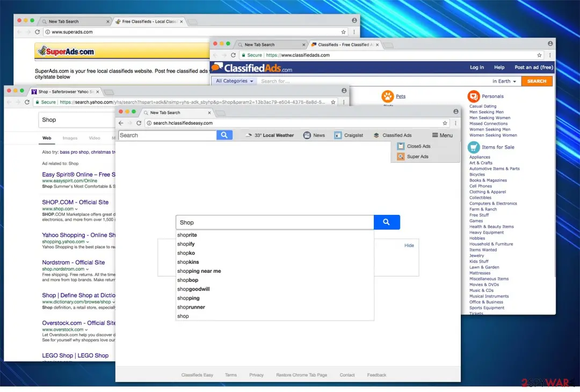This screenshot has width=580, height=392.
Task: Open the Chrome menu dots in hclassifiedseasy window
Action: pos(456,123)
